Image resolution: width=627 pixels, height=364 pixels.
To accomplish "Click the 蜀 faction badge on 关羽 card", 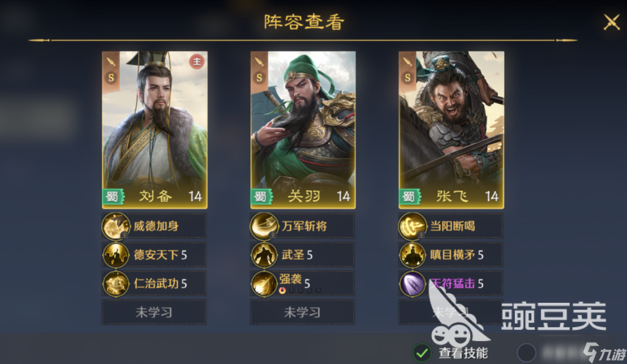I will click(x=260, y=197).
